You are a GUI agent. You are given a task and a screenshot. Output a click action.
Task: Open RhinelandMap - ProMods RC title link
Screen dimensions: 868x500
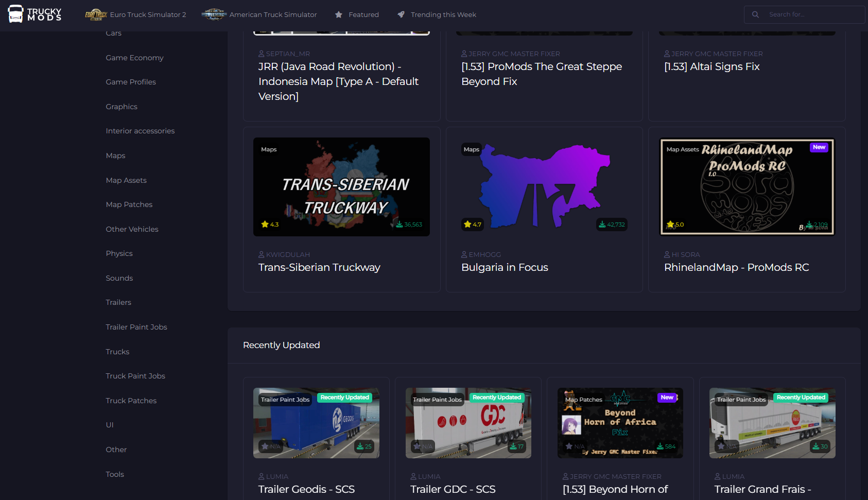point(736,267)
